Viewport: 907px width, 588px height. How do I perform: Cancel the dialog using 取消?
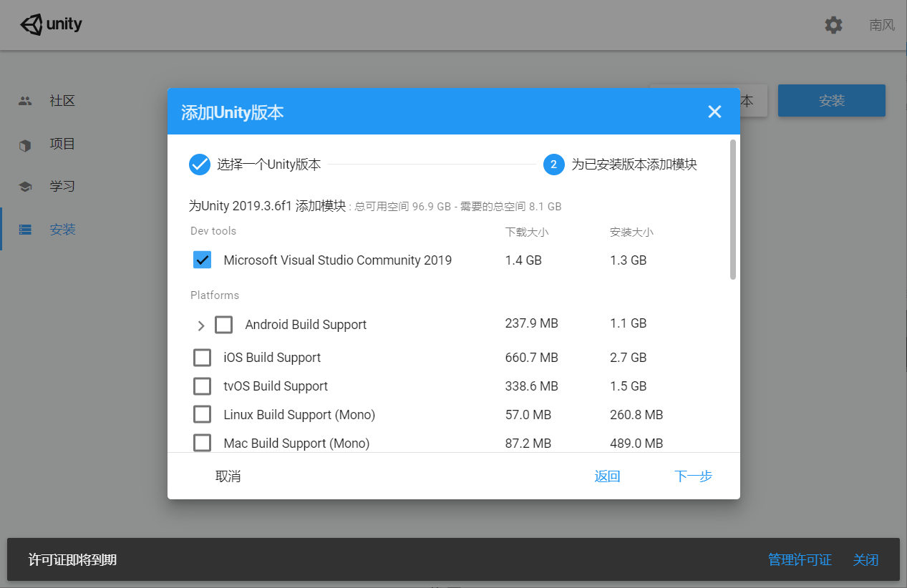coord(228,476)
